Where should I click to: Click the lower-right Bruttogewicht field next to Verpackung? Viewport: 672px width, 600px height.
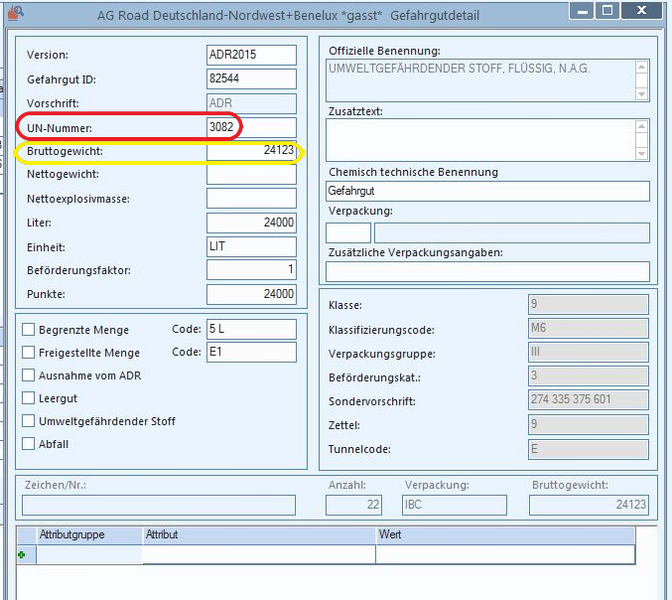point(589,505)
